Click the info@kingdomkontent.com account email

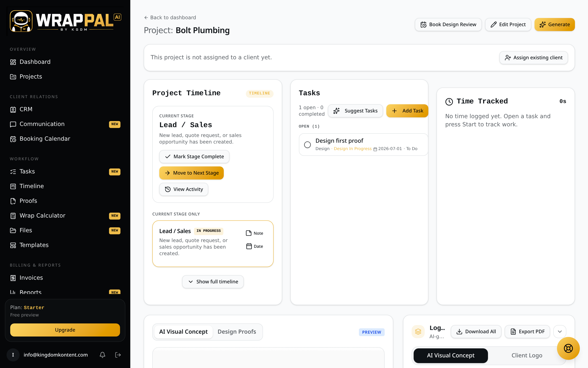(56, 355)
